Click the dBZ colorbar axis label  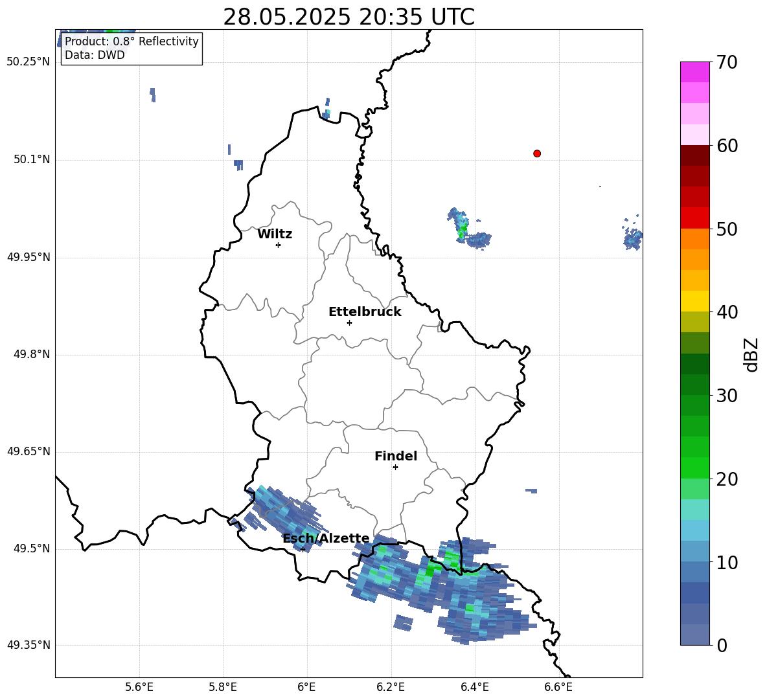click(x=751, y=354)
